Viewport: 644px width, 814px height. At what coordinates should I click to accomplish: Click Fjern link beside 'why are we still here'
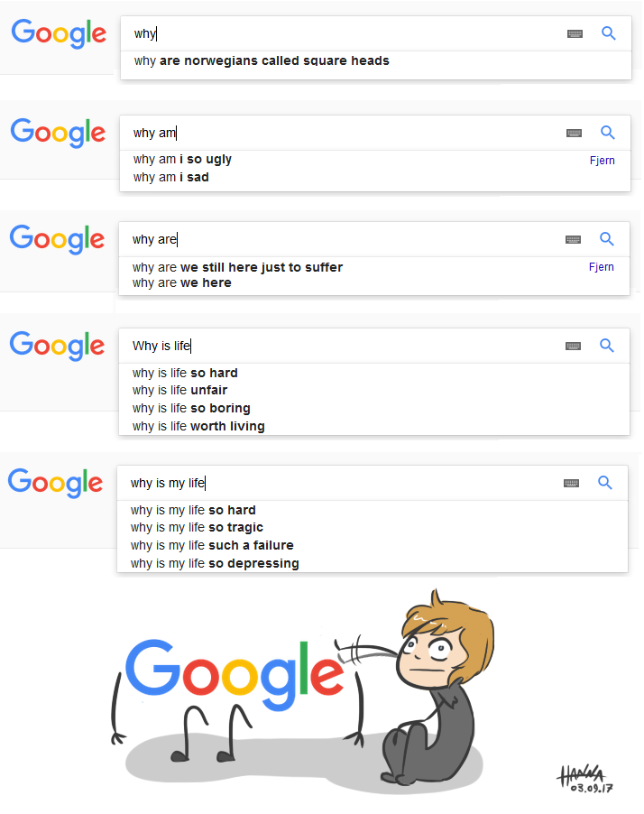(x=601, y=267)
